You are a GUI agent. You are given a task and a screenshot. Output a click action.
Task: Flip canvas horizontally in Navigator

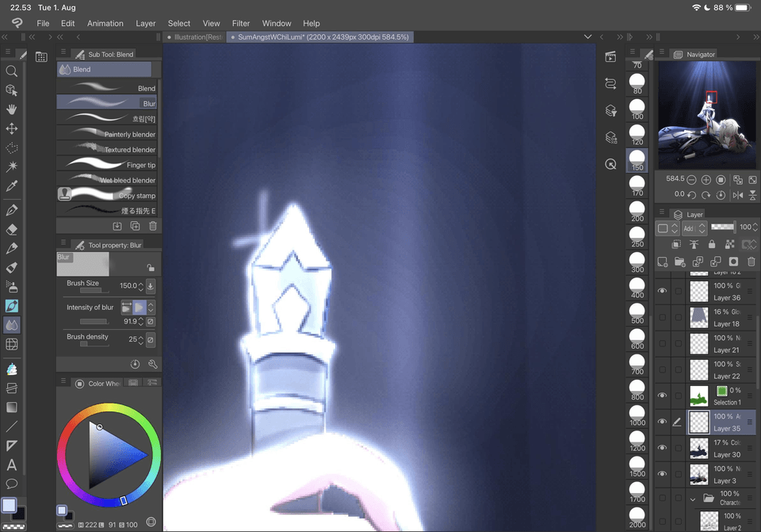(x=738, y=194)
